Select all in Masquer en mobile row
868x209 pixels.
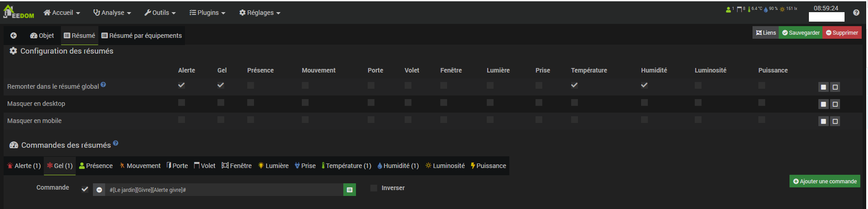coord(823,121)
